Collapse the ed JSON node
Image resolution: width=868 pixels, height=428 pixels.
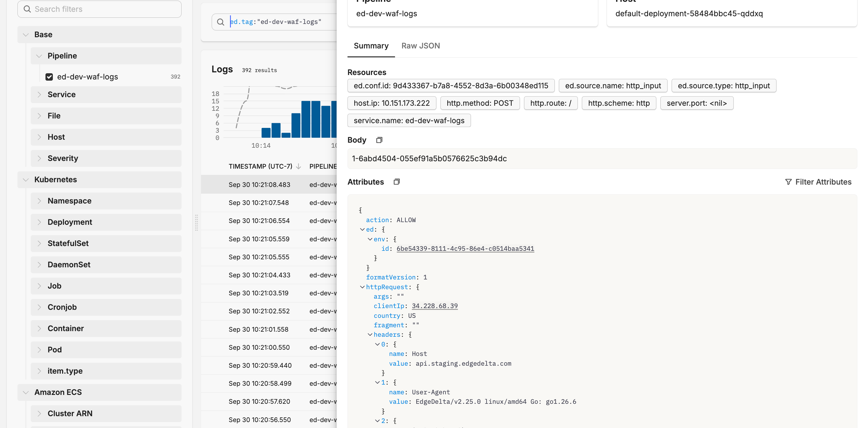click(x=362, y=230)
